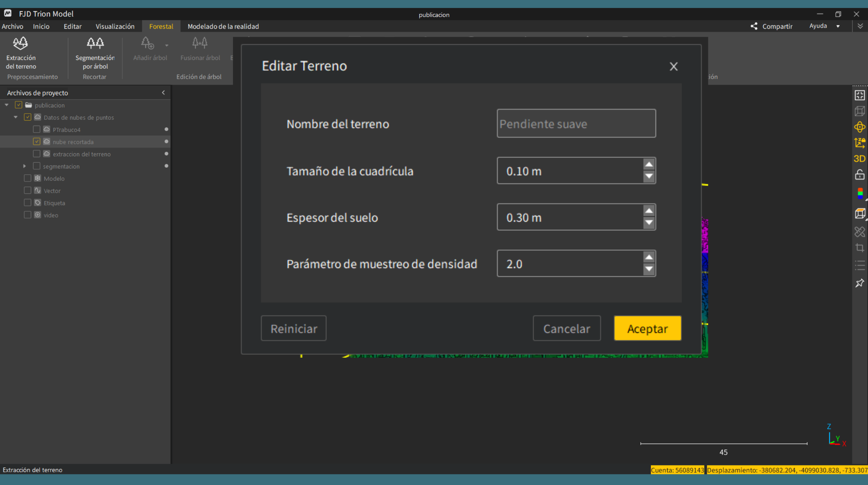Image resolution: width=868 pixels, height=485 pixels.
Task: Expand the segmentacion tree node
Action: pyautogui.click(x=24, y=166)
